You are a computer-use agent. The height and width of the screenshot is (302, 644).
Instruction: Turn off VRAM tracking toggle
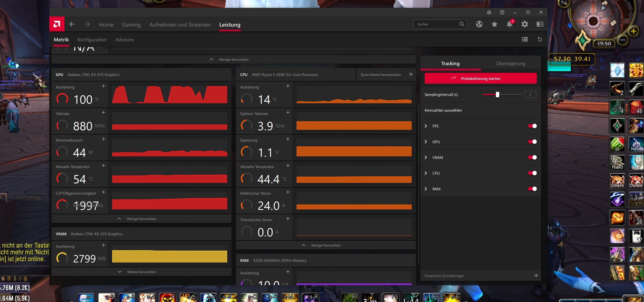532,157
